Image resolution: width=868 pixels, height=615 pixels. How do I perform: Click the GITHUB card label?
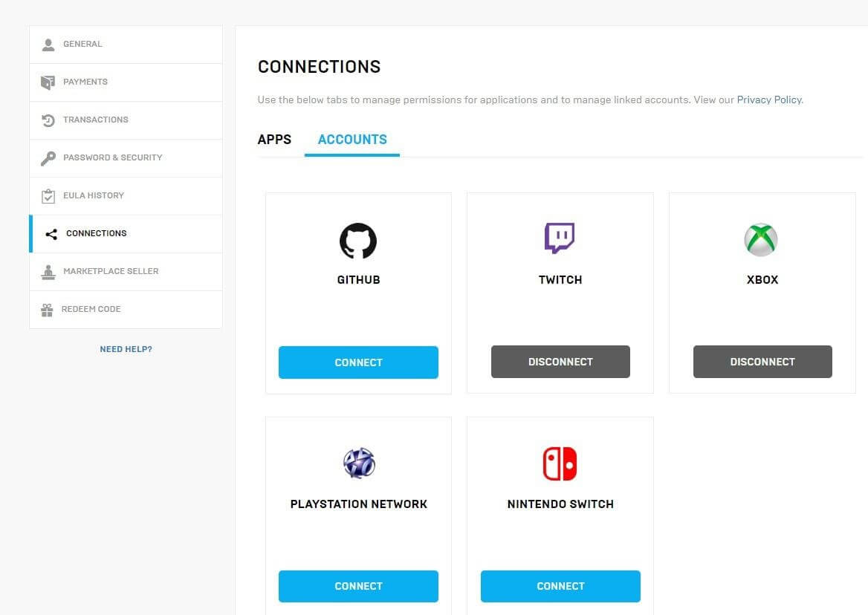[x=359, y=280]
